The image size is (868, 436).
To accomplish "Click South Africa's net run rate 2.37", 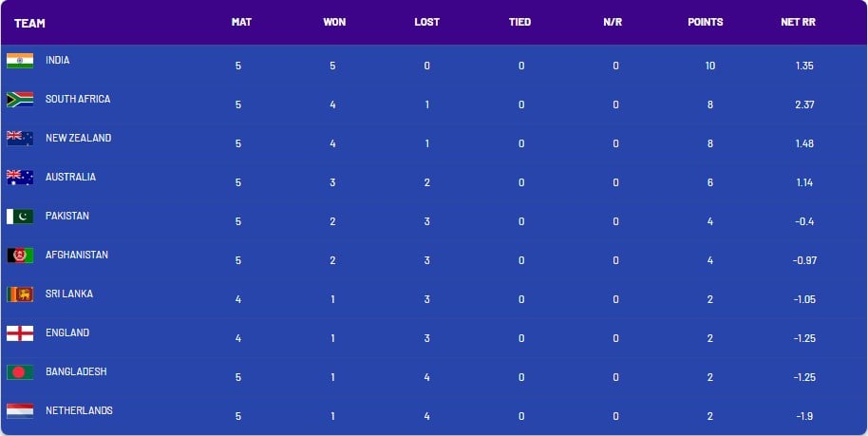I will pos(804,104).
